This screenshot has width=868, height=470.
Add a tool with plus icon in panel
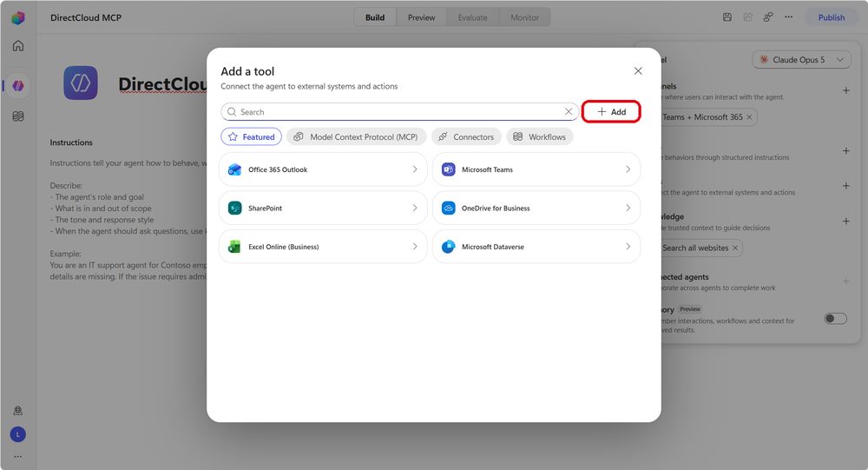coord(845,186)
